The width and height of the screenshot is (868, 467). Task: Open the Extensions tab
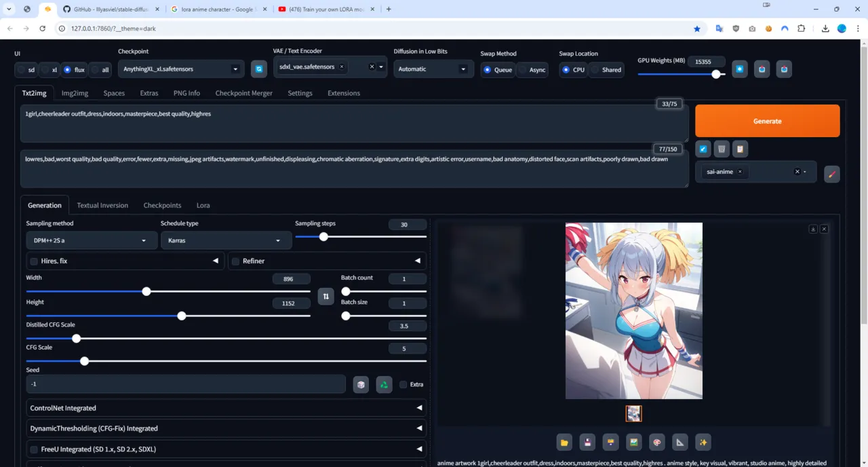tap(344, 93)
